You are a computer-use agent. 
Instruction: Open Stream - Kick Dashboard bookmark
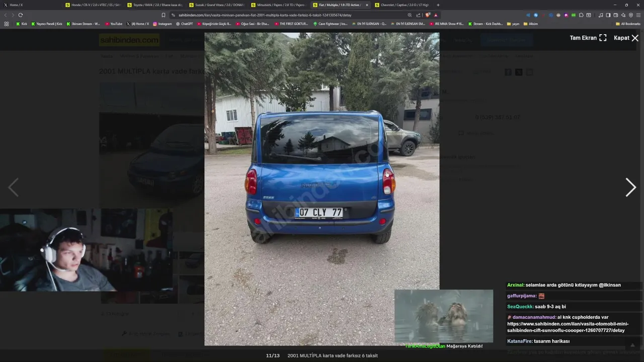486,24
